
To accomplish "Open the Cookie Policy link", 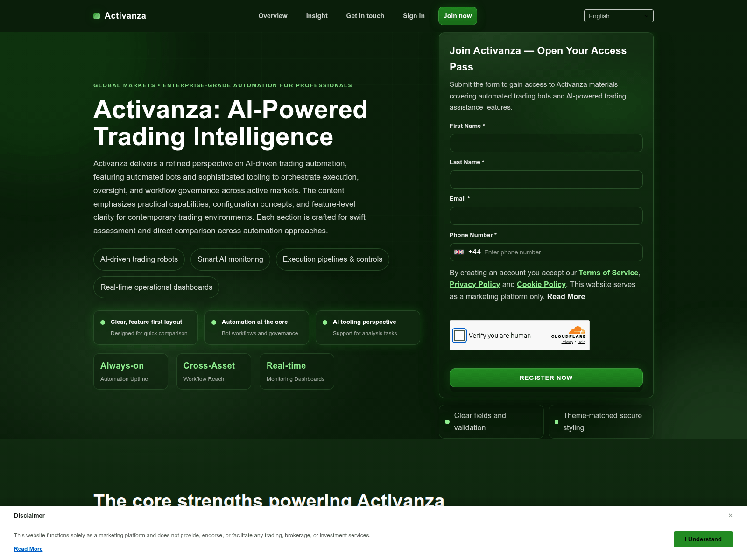I will pos(541,284).
